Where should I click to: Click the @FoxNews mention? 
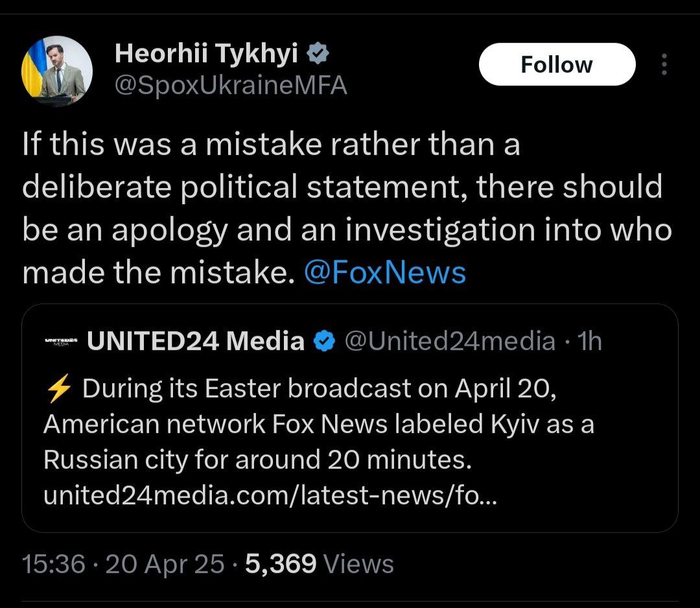pos(384,273)
